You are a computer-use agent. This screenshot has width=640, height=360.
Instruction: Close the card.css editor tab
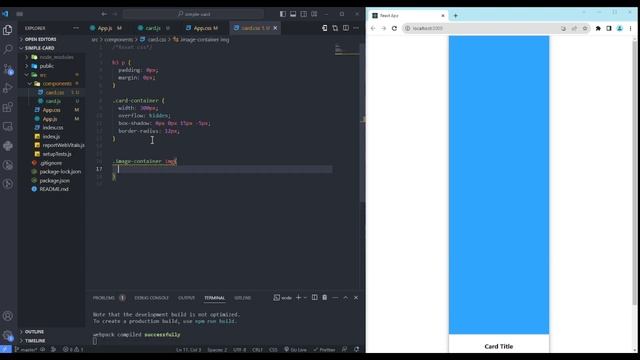[x=276, y=28]
